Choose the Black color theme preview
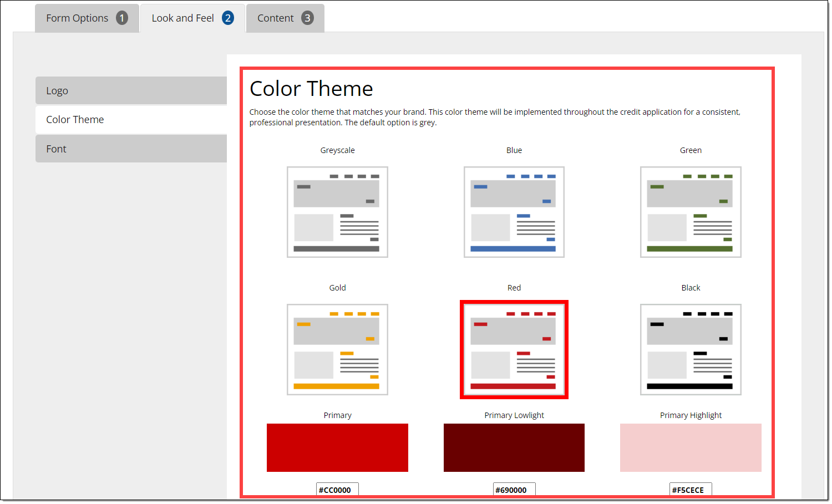 (x=691, y=349)
